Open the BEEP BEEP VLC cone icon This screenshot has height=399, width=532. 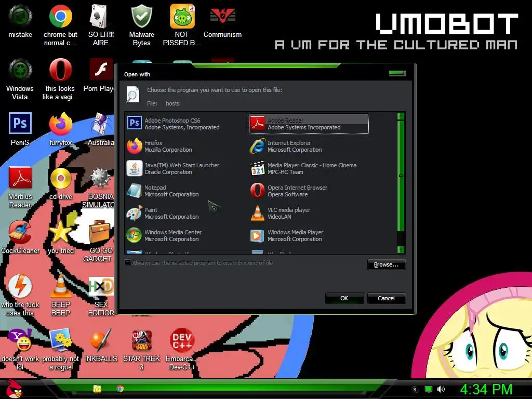(60, 296)
